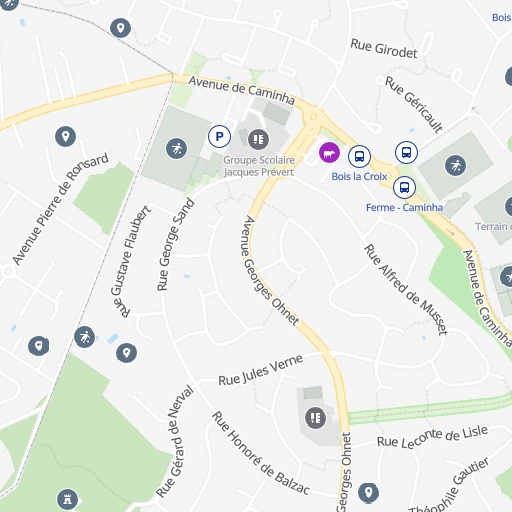512x512 pixels.
Task: Click the parking P icon
Action: coord(219,136)
